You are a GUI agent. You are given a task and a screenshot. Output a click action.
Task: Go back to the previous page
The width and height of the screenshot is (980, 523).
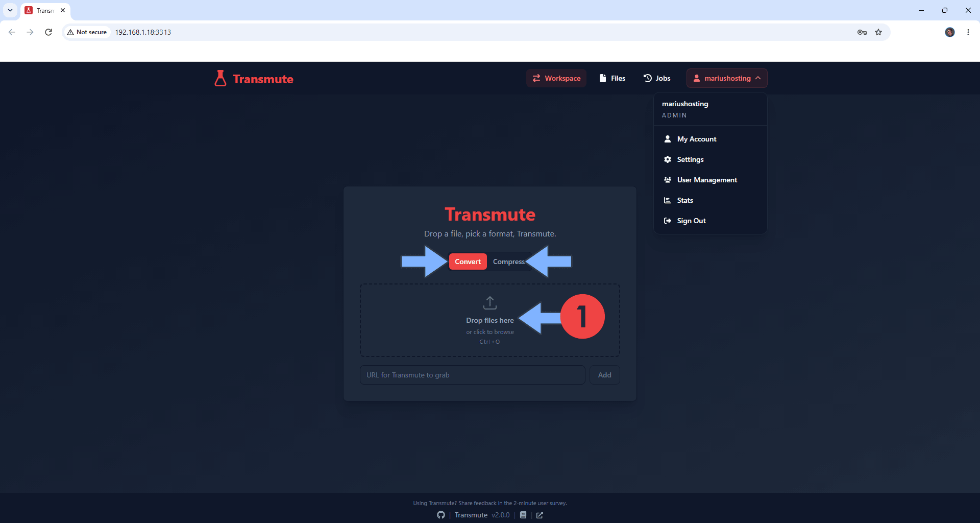click(x=12, y=32)
